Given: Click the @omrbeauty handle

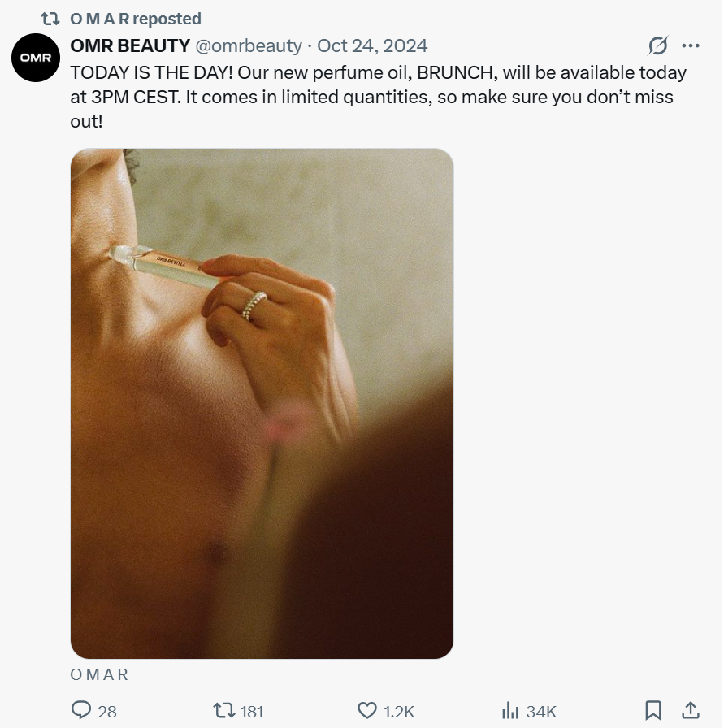Looking at the screenshot, I should tap(249, 45).
